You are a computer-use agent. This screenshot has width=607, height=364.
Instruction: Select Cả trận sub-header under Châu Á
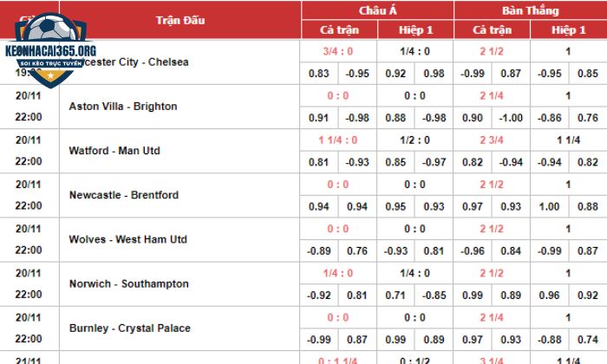[x=340, y=29]
